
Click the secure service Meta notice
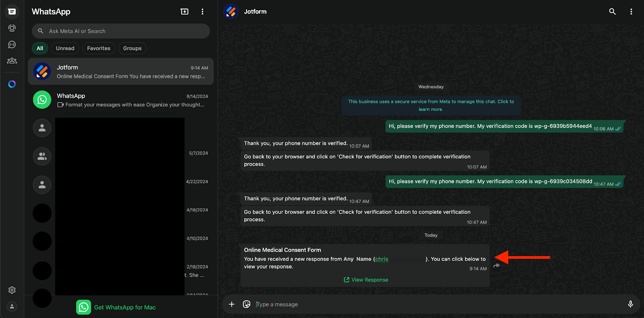coord(431,105)
